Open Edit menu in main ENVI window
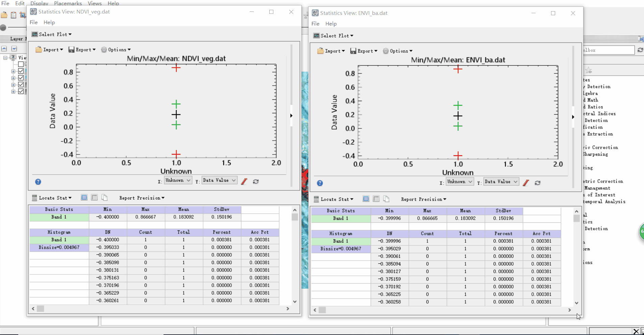 pyautogui.click(x=20, y=3)
